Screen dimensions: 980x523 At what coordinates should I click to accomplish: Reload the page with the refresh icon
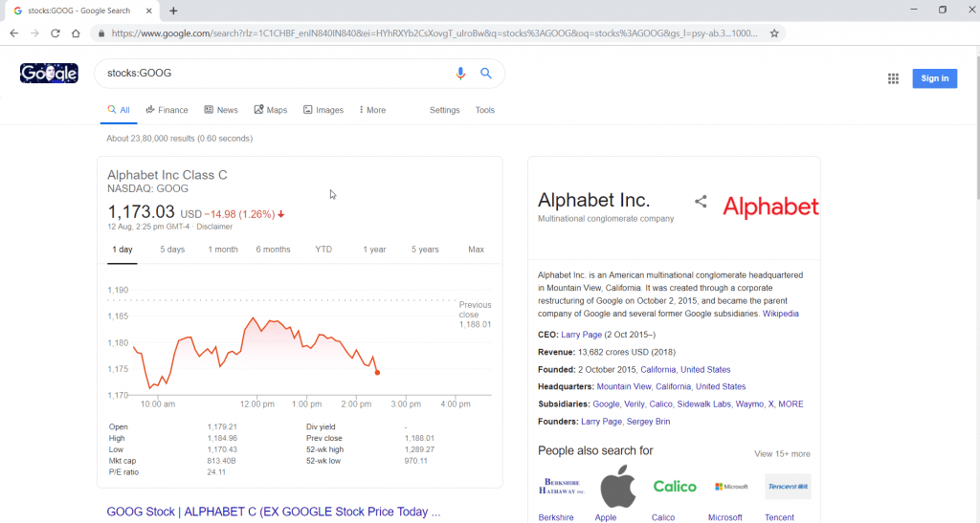tap(55, 33)
